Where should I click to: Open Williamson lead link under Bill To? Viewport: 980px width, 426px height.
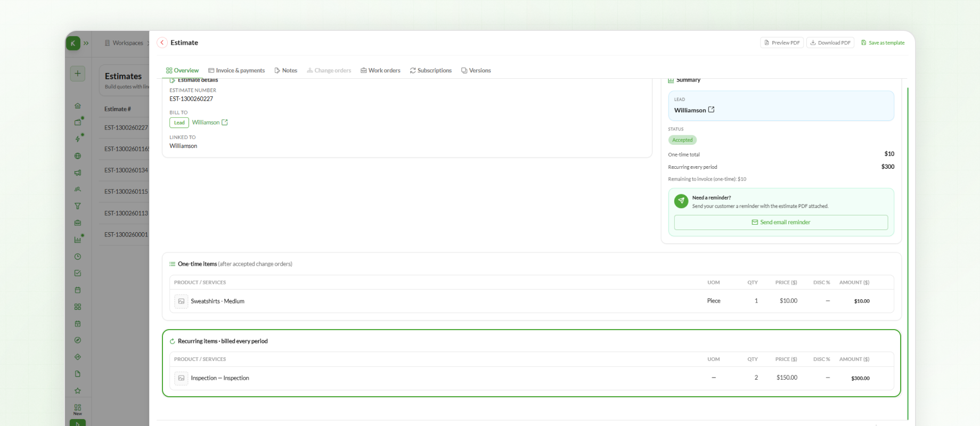[210, 122]
